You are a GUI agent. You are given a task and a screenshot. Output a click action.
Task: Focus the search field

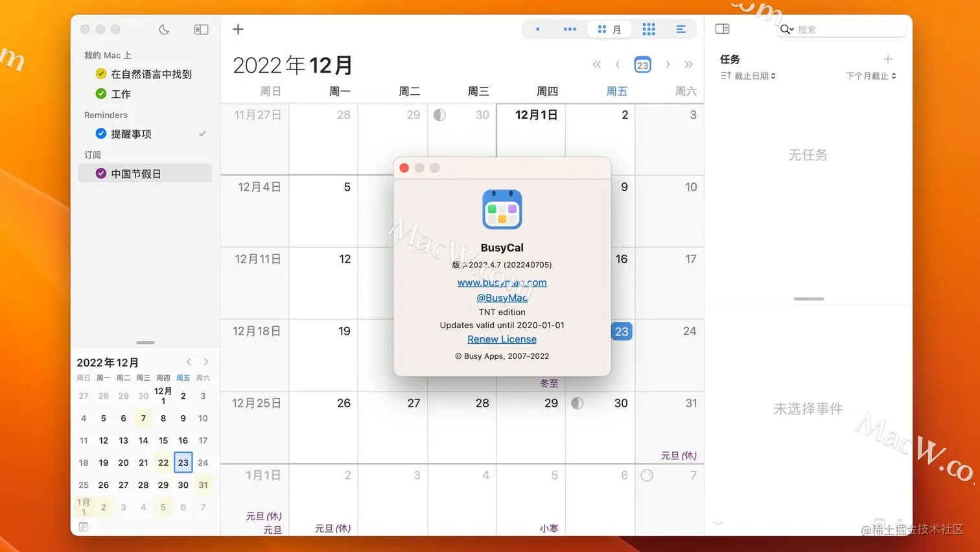[x=841, y=29]
